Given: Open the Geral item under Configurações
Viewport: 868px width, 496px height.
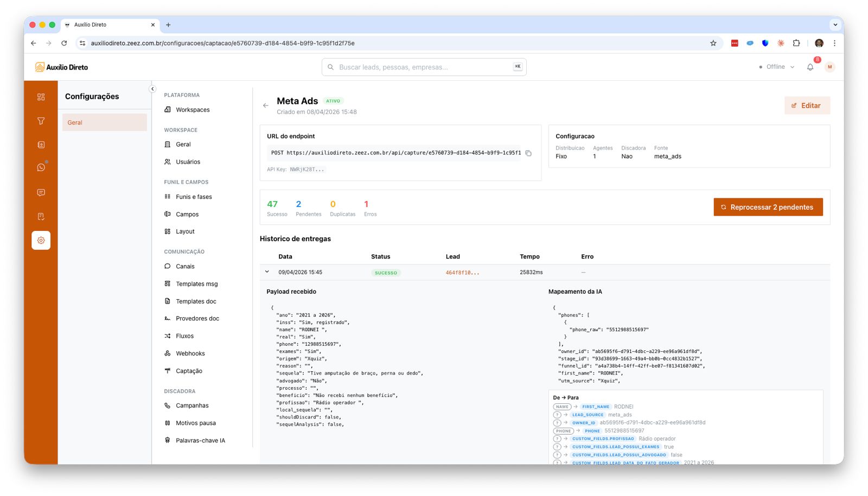Looking at the screenshot, I should 74,123.
